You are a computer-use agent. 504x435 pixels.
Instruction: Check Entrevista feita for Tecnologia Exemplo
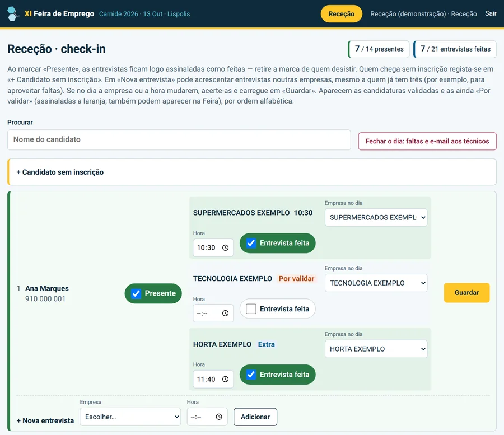click(x=251, y=308)
